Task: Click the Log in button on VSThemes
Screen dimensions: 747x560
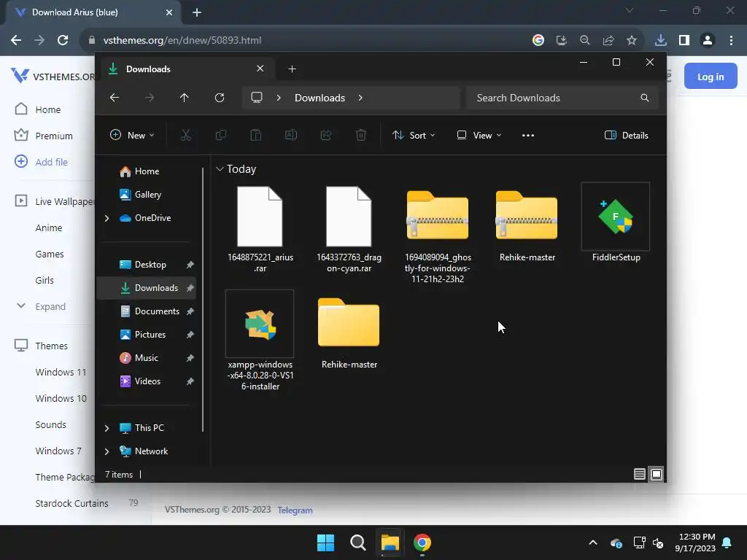Action: coord(711,76)
